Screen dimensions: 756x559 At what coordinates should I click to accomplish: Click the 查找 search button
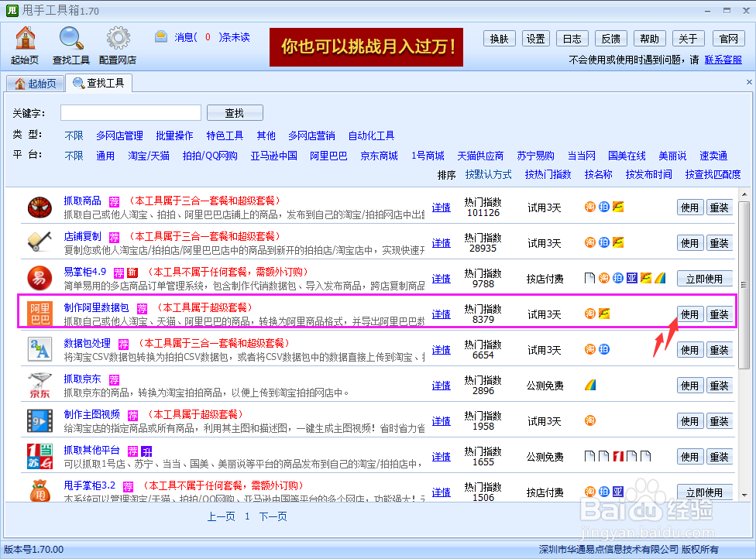(x=234, y=112)
